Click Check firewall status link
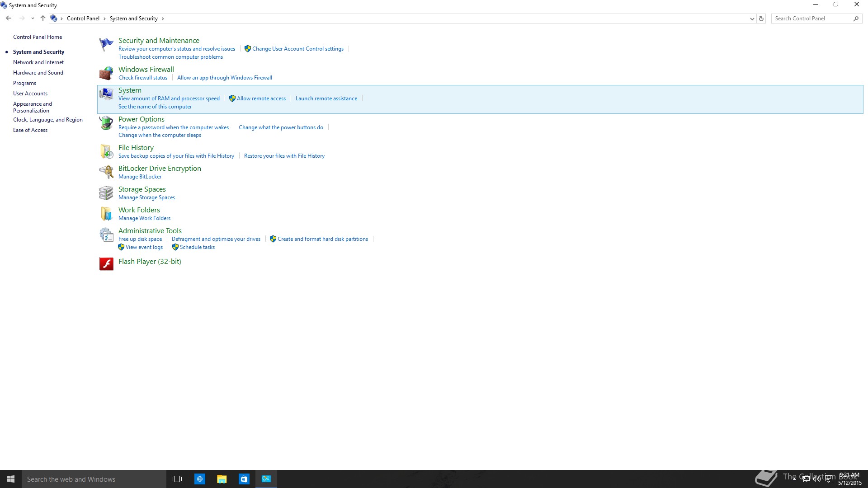Viewport: 868px width, 488px height. click(x=143, y=78)
